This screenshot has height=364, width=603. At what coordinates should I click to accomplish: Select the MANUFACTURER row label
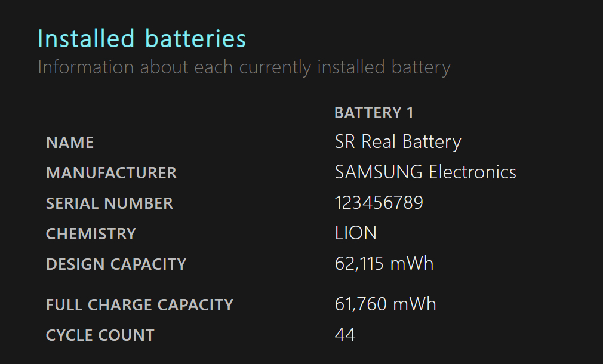point(111,173)
